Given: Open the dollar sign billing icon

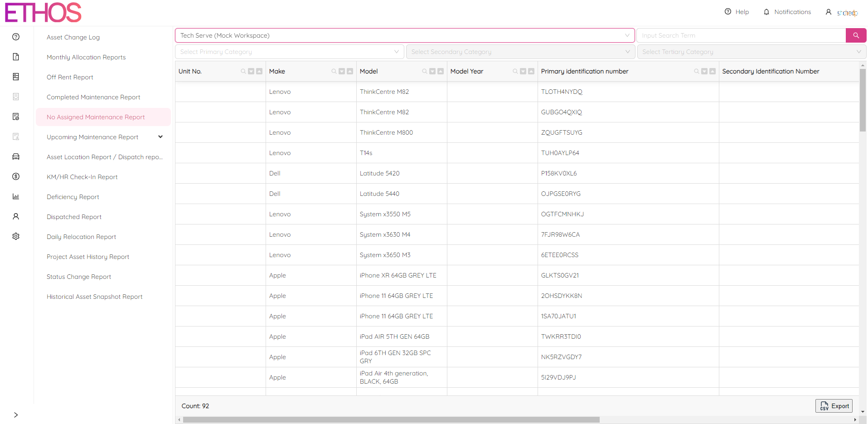Looking at the screenshot, I should [16, 176].
